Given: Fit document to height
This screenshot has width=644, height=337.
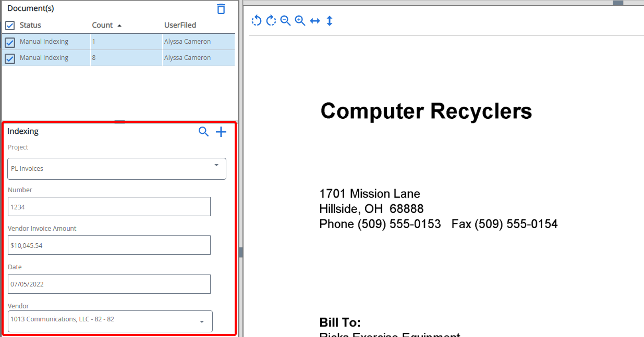Looking at the screenshot, I should point(330,21).
